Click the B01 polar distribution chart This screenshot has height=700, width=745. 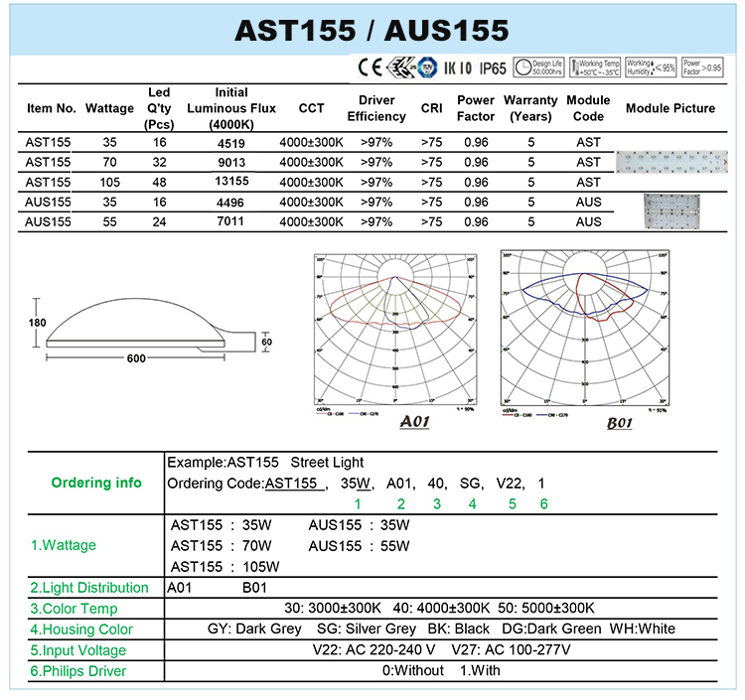(585, 328)
